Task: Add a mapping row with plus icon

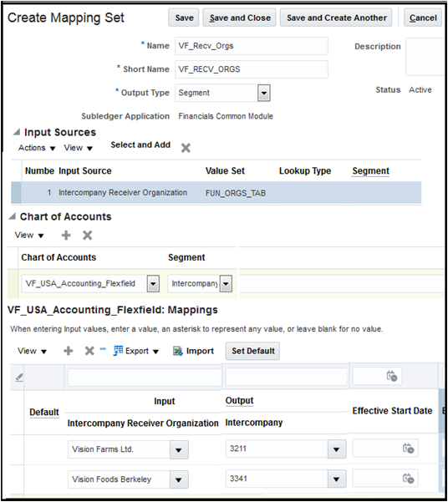Action: pyautogui.click(x=69, y=351)
